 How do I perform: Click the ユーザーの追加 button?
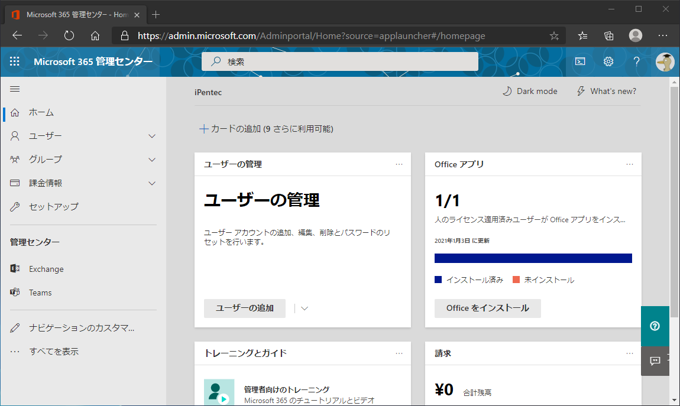point(245,308)
